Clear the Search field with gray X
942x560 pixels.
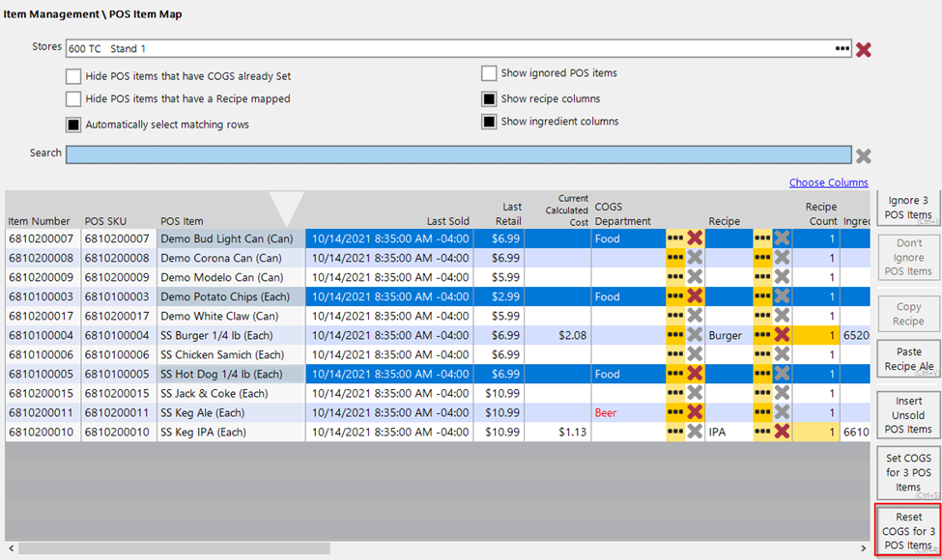click(864, 155)
